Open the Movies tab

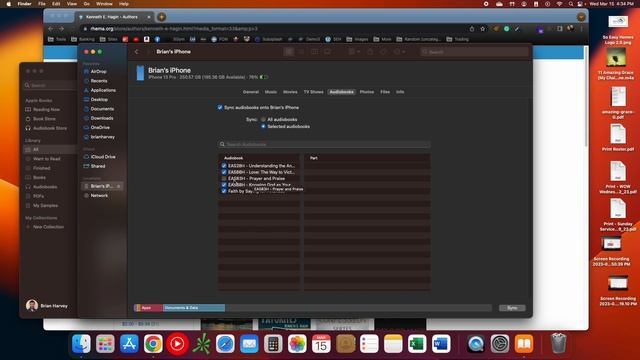pos(290,92)
